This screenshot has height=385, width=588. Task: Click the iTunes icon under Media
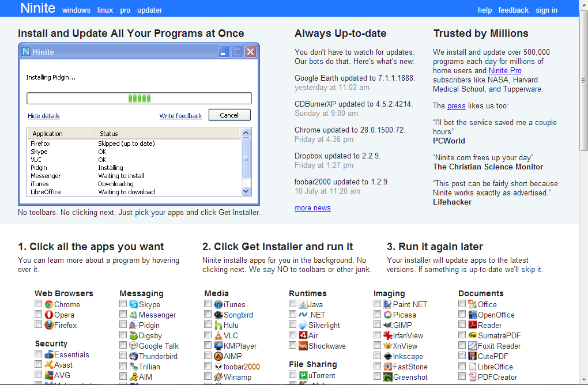coord(218,304)
